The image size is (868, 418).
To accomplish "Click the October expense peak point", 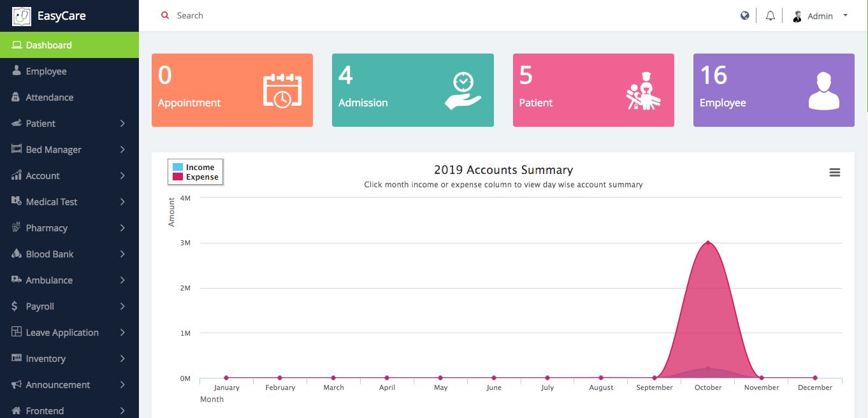I will pos(708,243).
